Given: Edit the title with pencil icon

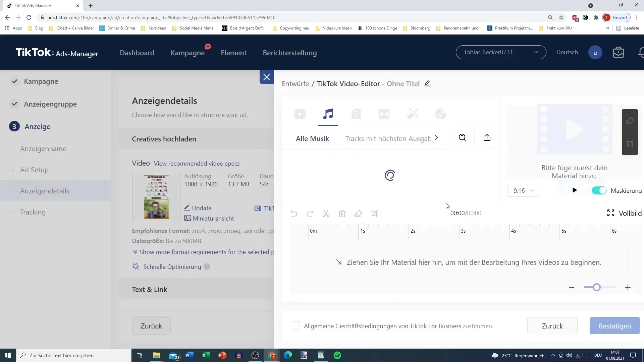Looking at the screenshot, I should point(427,83).
